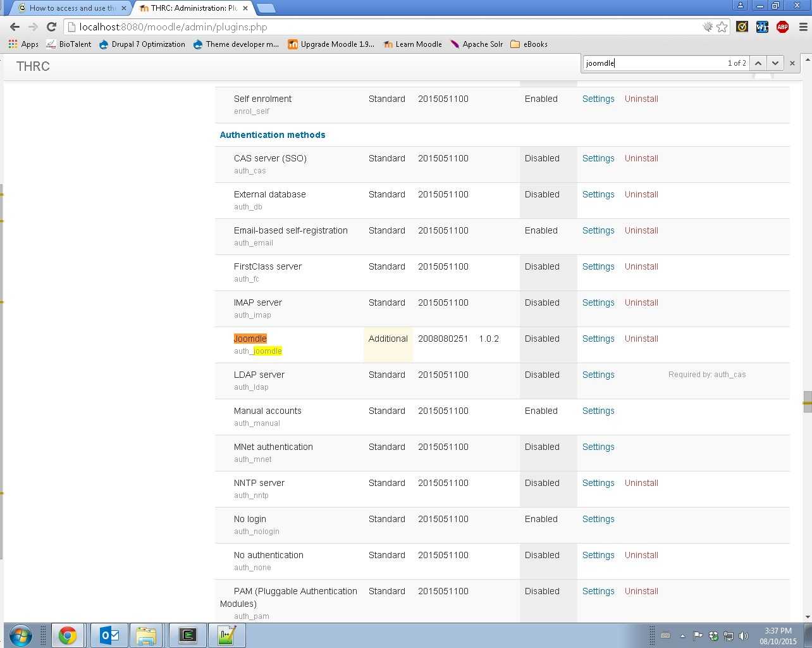Screen dimensions: 812x648
Task: Open Settings for LDAP server
Action: point(598,375)
